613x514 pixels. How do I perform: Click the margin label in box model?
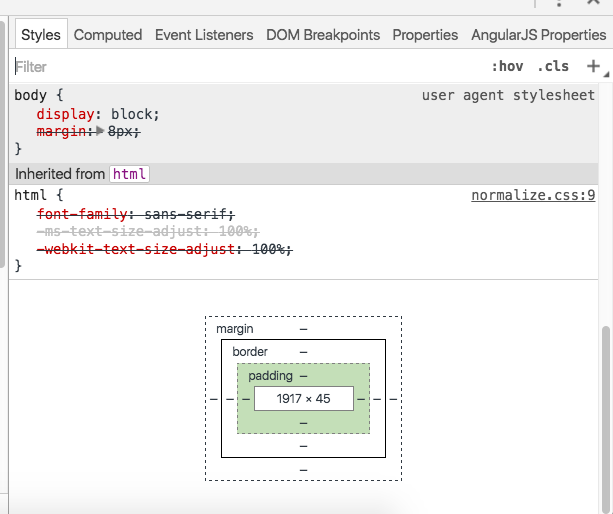pyautogui.click(x=235, y=329)
